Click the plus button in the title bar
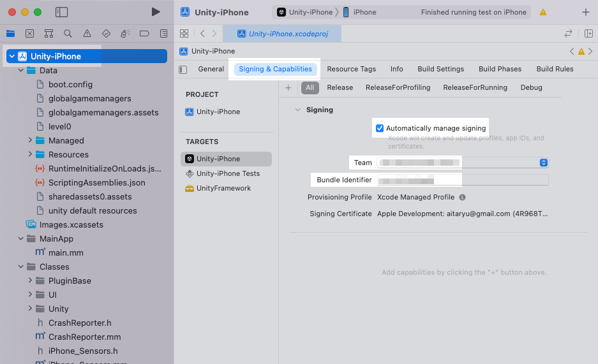 (x=586, y=12)
